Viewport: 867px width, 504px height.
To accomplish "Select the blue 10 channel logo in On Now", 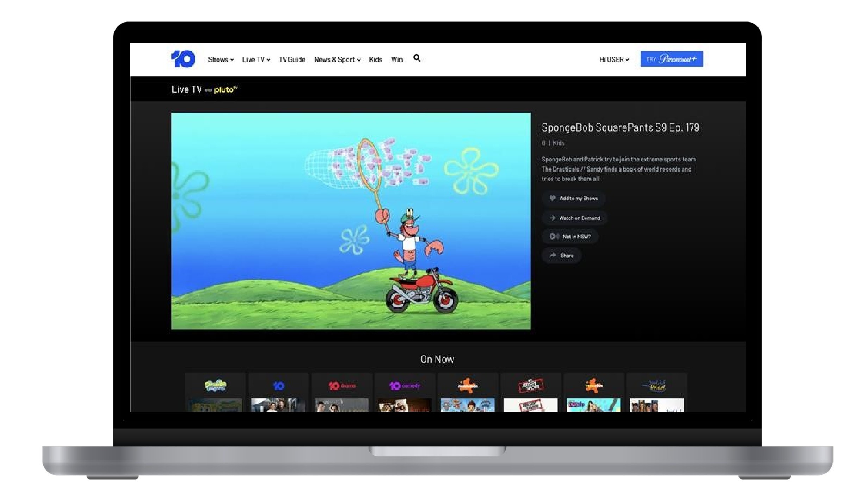I will click(279, 386).
